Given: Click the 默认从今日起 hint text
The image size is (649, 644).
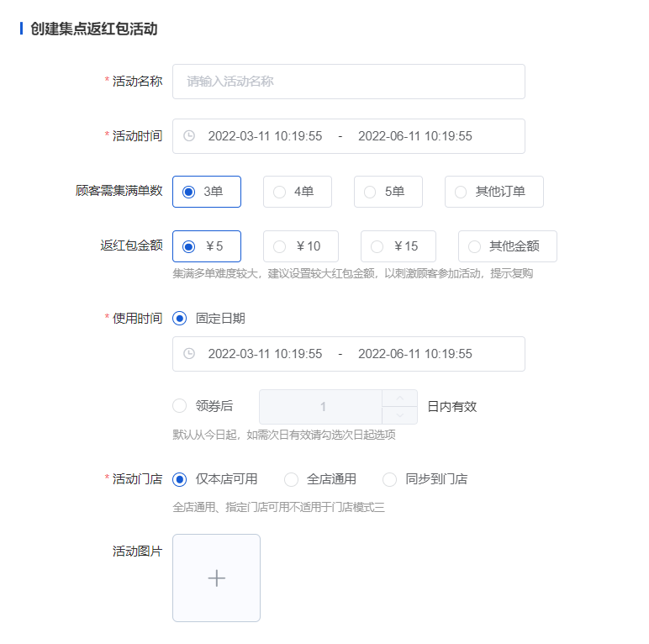Looking at the screenshot, I should (284, 435).
